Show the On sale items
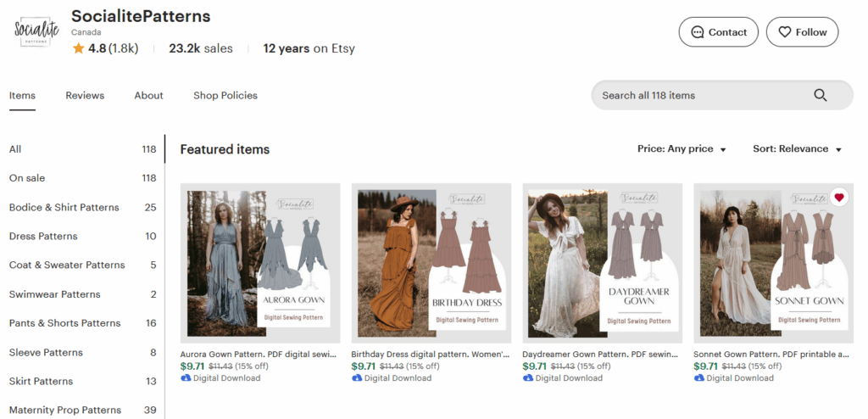 pyautogui.click(x=27, y=178)
